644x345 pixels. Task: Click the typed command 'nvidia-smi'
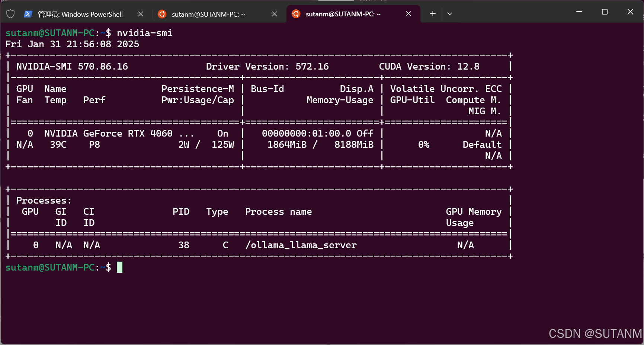point(145,33)
